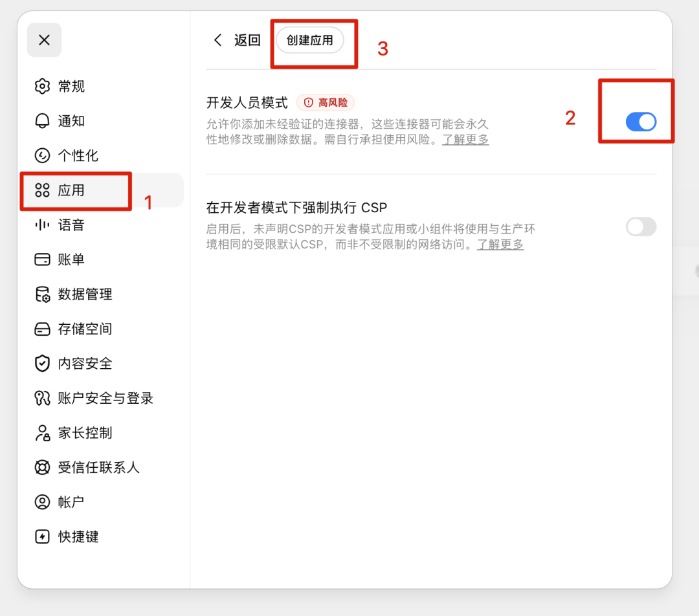Go to 账单 settings
The width and height of the screenshot is (699, 616).
coord(102,259)
